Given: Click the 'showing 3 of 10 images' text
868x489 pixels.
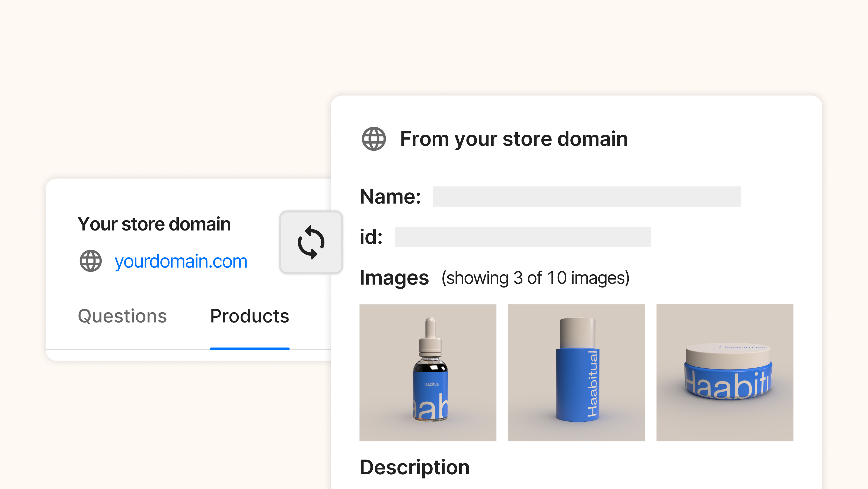Looking at the screenshot, I should [535, 278].
